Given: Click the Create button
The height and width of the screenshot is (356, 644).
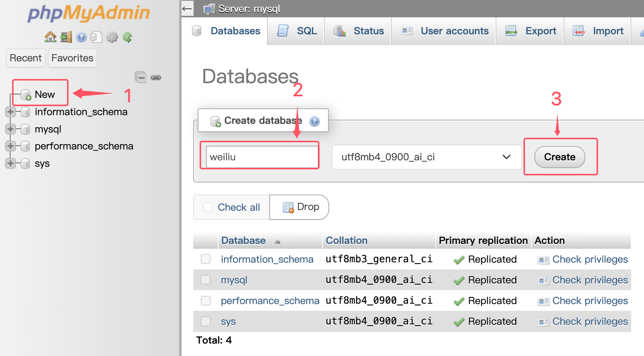Looking at the screenshot, I should (x=560, y=157).
